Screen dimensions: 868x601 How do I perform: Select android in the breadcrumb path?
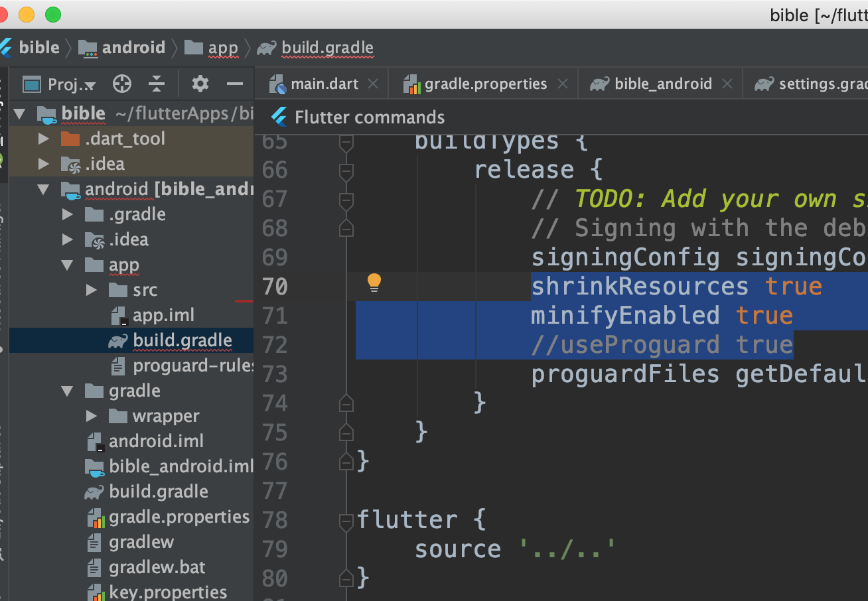point(133,48)
